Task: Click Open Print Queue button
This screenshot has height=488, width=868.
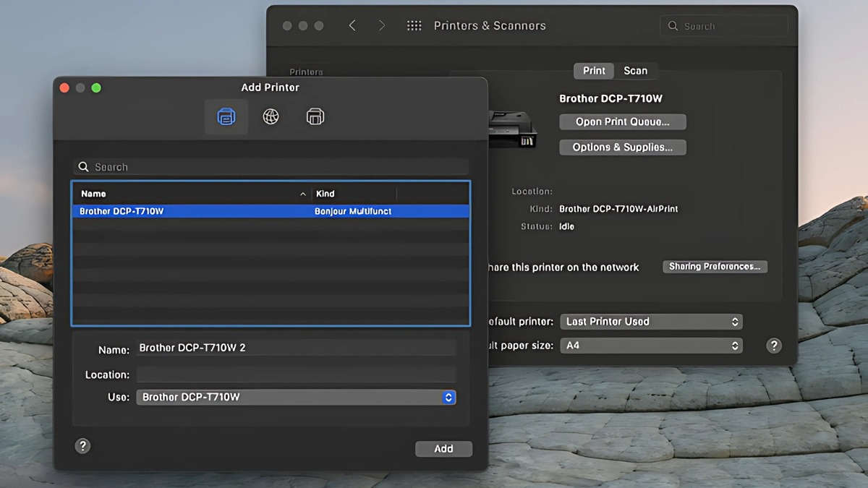Action: [x=623, y=122]
